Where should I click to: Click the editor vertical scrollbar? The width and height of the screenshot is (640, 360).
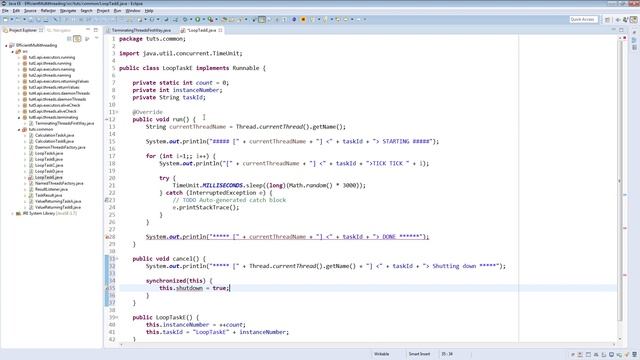[620, 181]
